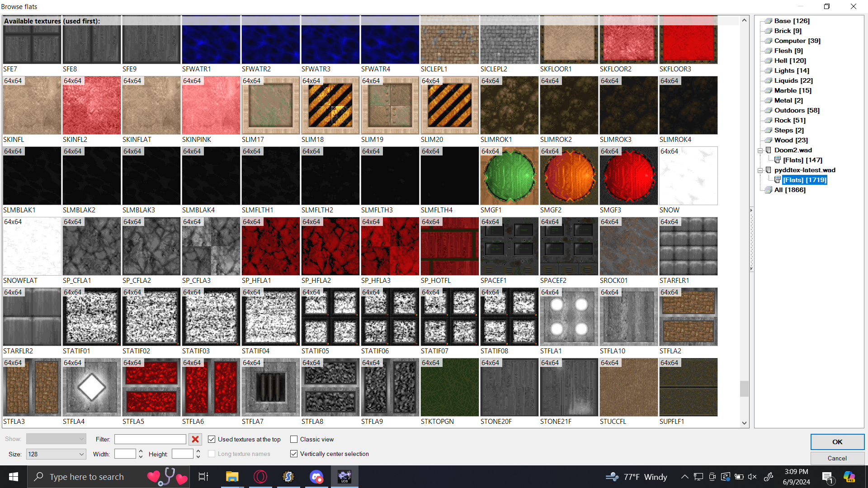This screenshot has width=868, height=488.
Task: Select the Marble [15] texture set
Action: (793, 90)
